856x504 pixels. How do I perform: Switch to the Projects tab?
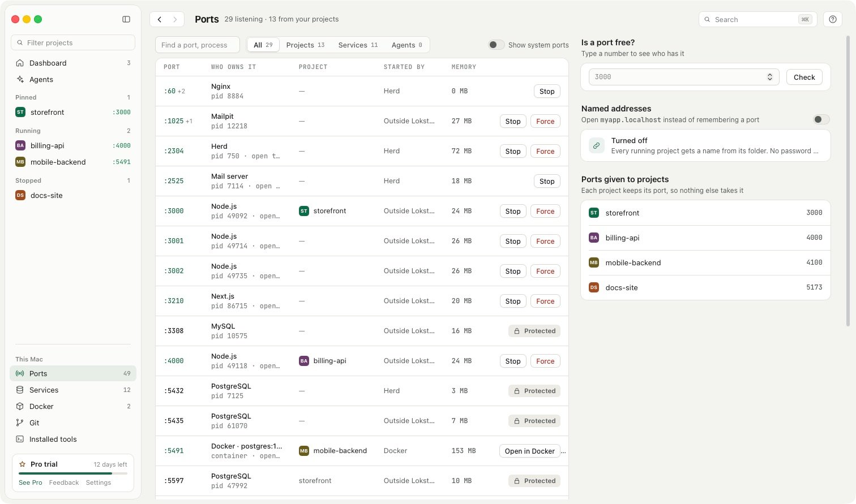305,45
